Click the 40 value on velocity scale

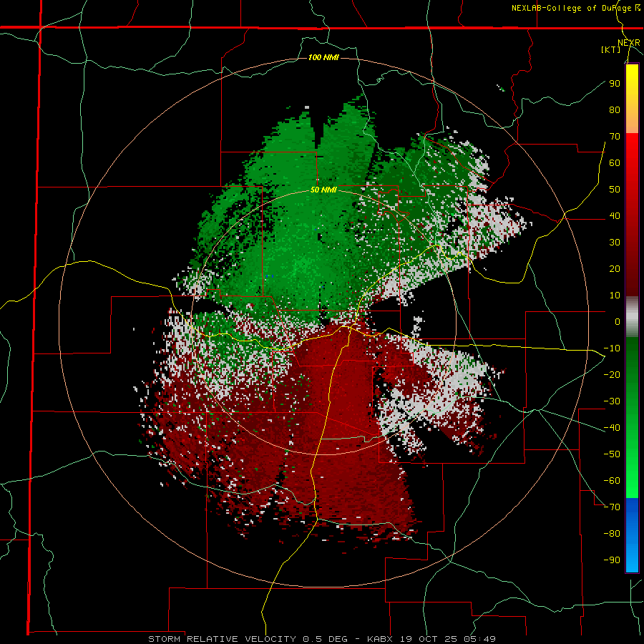click(615, 215)
